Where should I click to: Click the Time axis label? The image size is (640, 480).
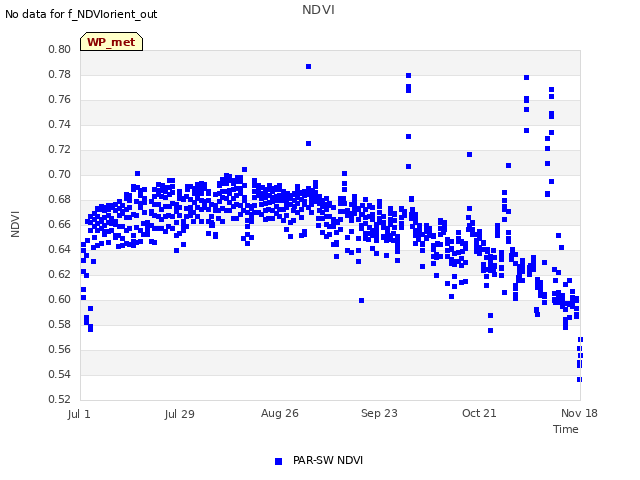click(566, 429)
